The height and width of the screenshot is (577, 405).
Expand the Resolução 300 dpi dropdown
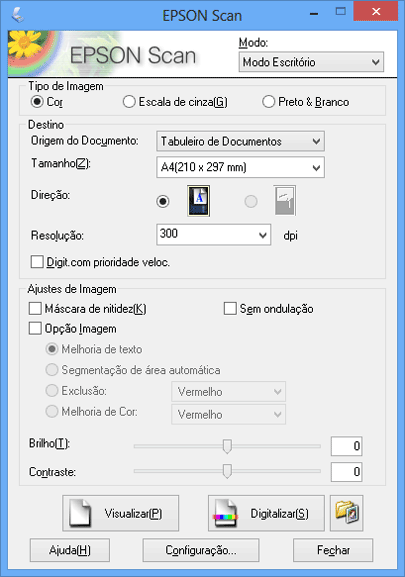[x=214, y=234]
